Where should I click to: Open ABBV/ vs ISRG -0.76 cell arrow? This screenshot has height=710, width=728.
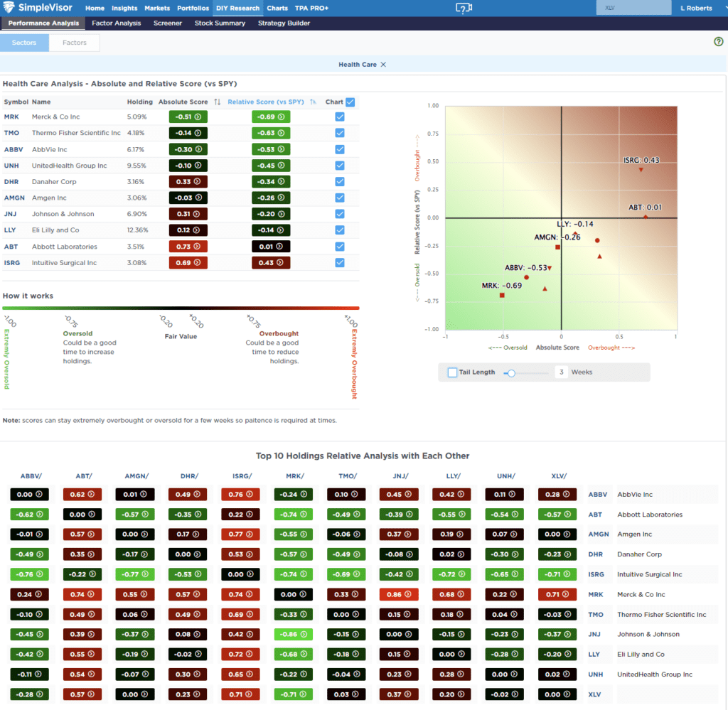pos(40,574)
